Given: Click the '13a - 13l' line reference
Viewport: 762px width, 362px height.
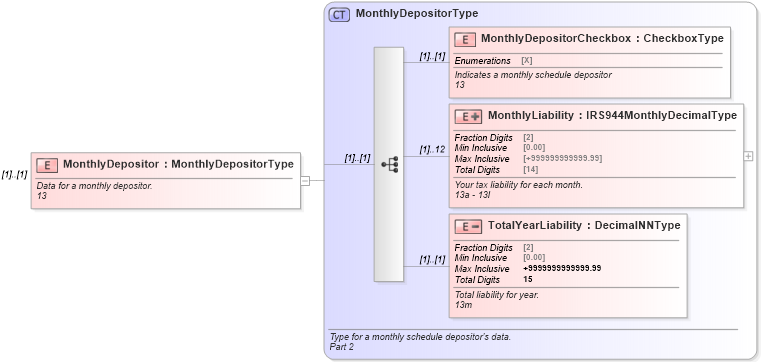Looking at the screenshot, I should pos(473,195).
